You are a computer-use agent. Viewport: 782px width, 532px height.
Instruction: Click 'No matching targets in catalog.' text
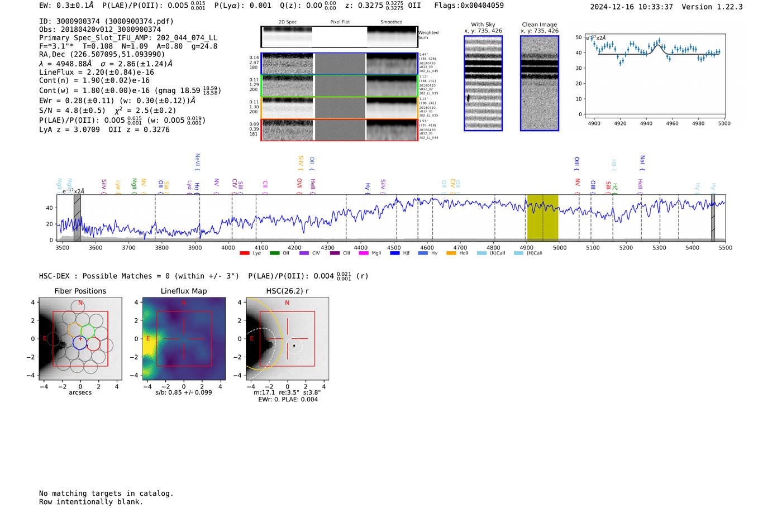point(106,493)
